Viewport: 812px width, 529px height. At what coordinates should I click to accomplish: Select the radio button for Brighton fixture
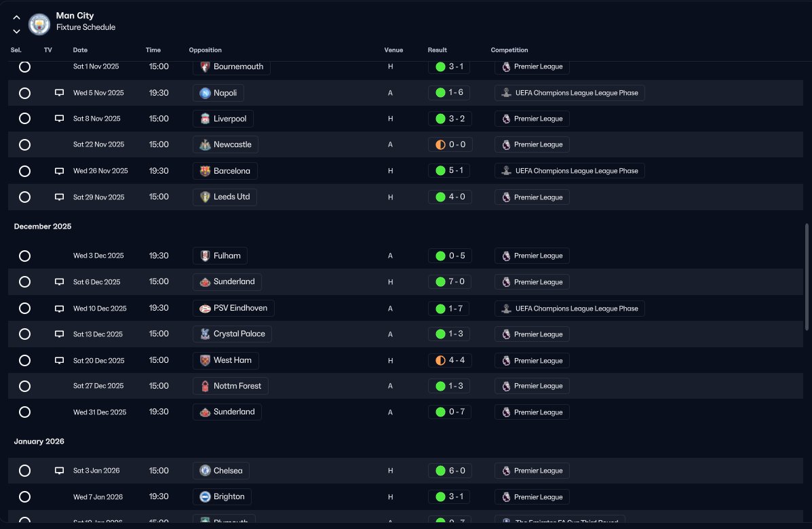pyautogui.click(x=24, y=497)
